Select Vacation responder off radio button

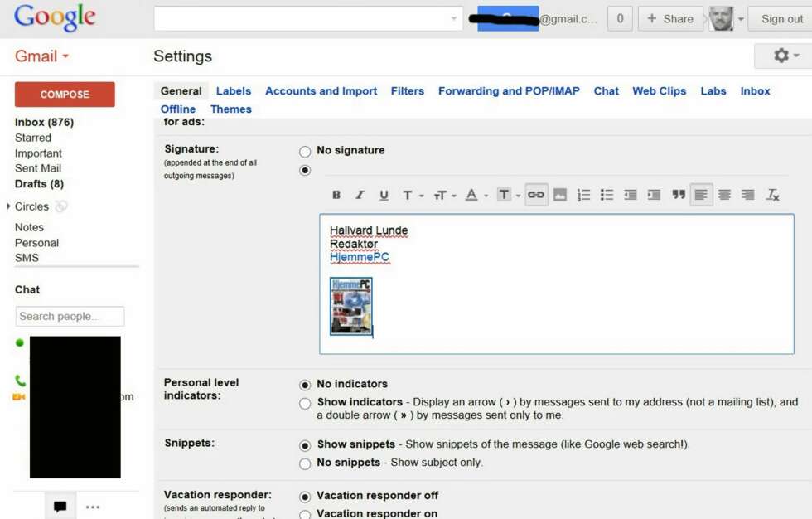pyautogui.click(x=305, y=497)
